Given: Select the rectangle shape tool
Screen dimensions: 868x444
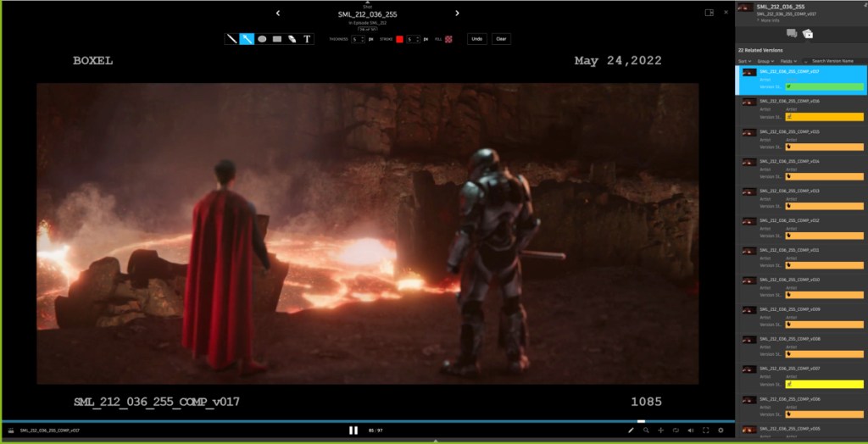Looking at the screenshot, I should [x=277, y=39].
